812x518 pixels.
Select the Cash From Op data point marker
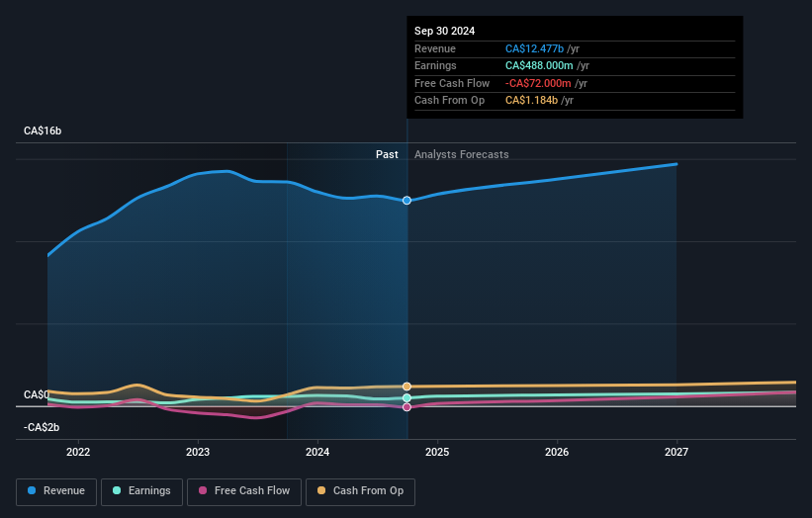point(407,387)
